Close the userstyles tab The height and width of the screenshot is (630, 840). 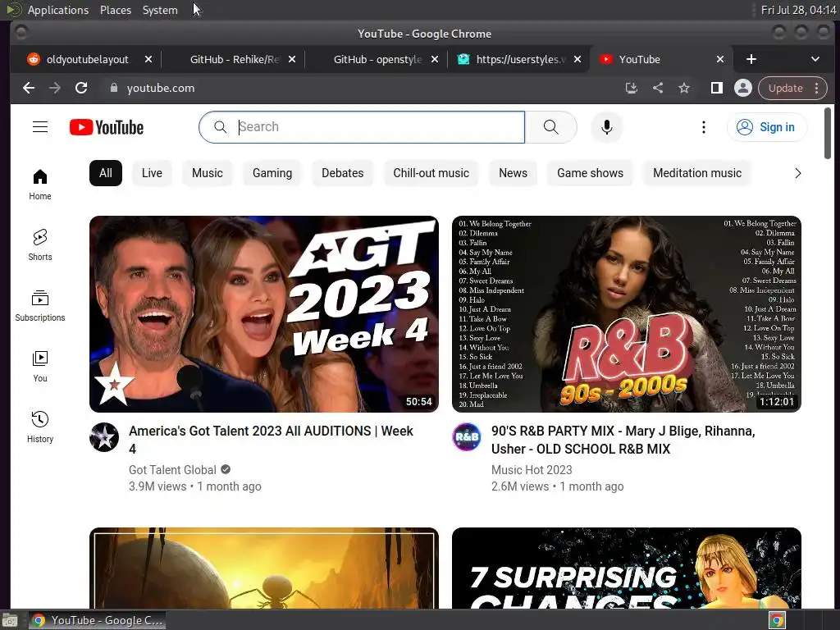[x=577, y=59]
